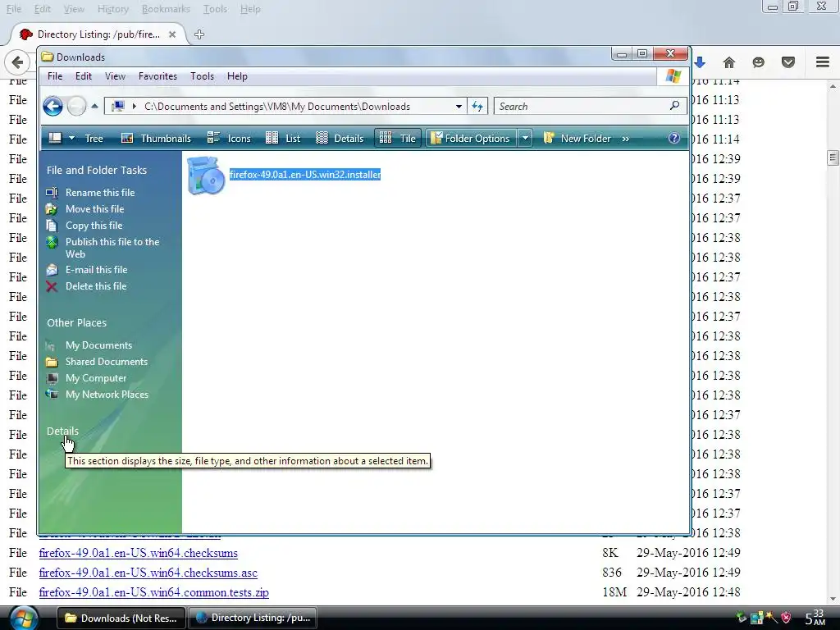Click the search magnifier icon

(674, 106)
